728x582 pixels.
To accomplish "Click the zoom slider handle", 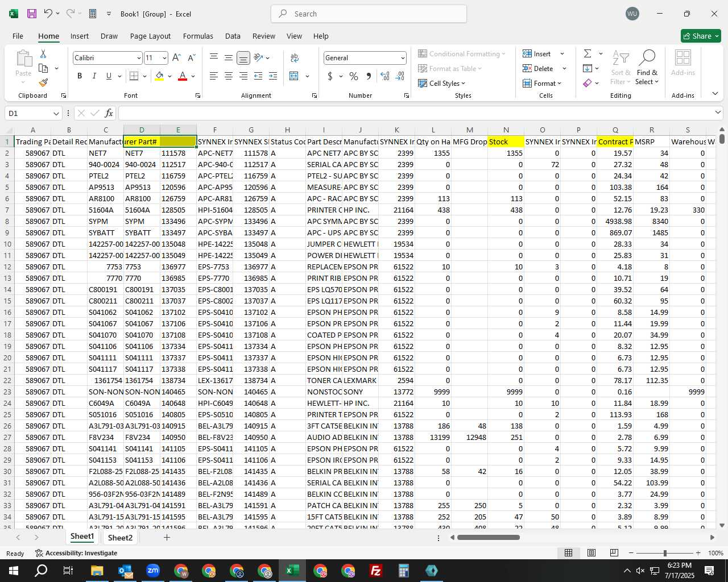I will (665, 553).
